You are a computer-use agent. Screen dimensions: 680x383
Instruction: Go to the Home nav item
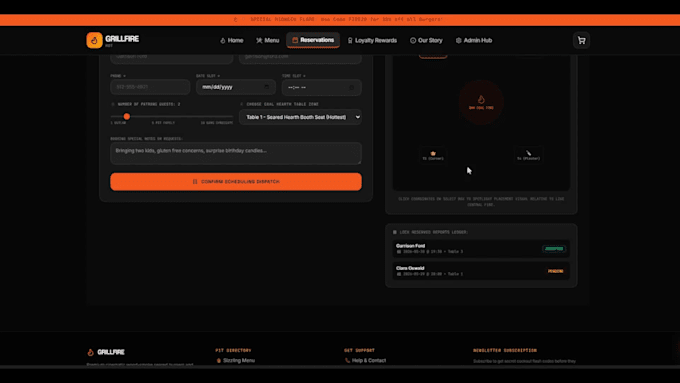[x=232, y=40]
